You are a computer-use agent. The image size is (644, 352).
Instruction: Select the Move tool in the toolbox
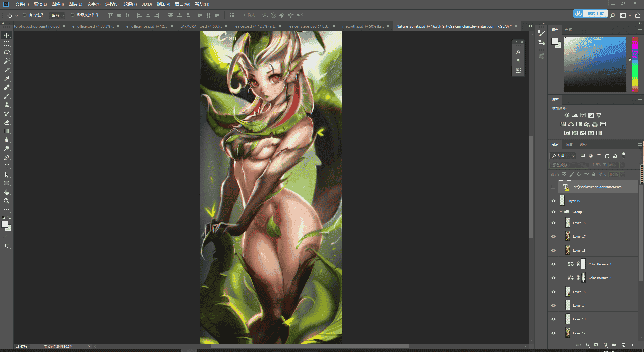[x=7, y=35]
